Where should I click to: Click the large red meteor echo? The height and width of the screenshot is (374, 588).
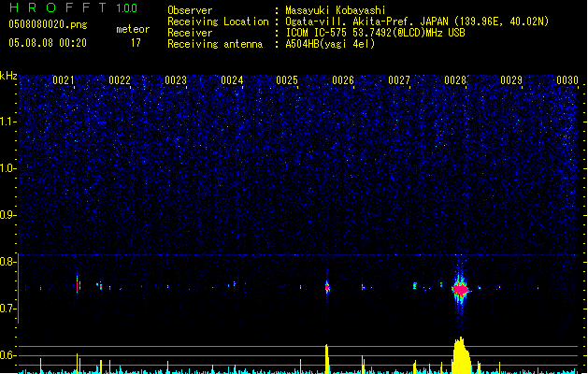pyautogui.click(x=459, y=290)
